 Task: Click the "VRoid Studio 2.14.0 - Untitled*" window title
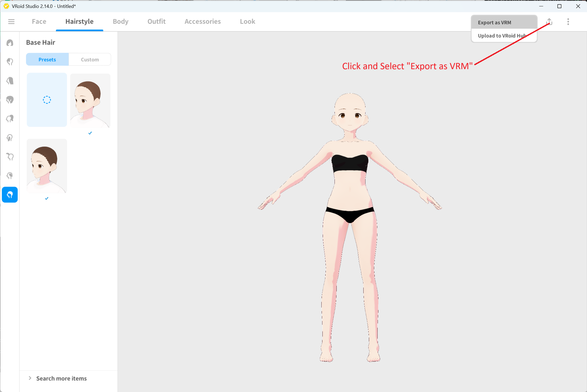[44, 6]
